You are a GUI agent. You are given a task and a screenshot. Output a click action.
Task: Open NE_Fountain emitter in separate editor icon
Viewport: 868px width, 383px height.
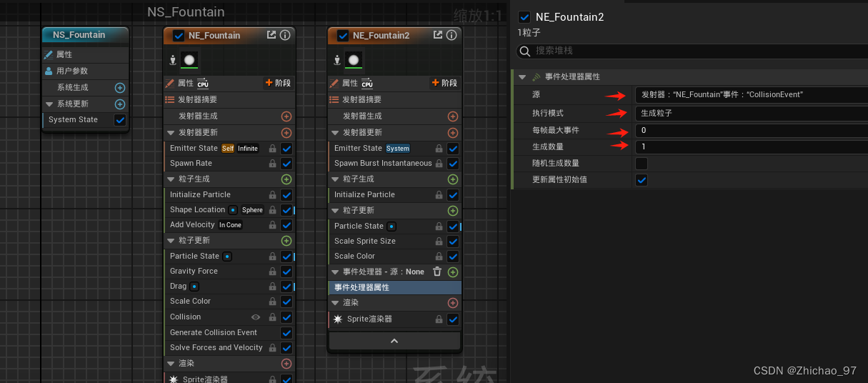tap(271, 35)
